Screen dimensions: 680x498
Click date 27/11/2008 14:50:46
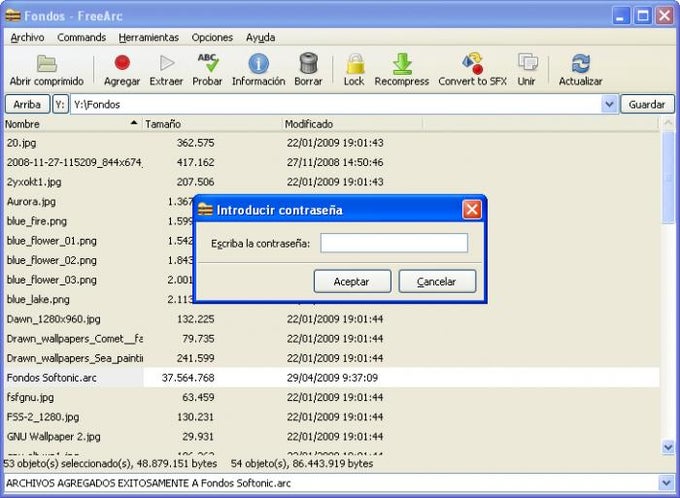(x=335, y=163)
